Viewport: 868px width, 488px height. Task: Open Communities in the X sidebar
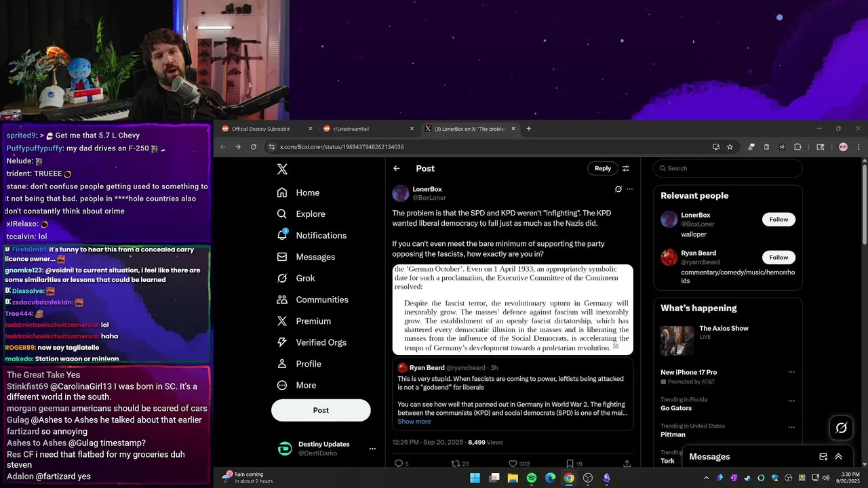[x=313, y=300]
